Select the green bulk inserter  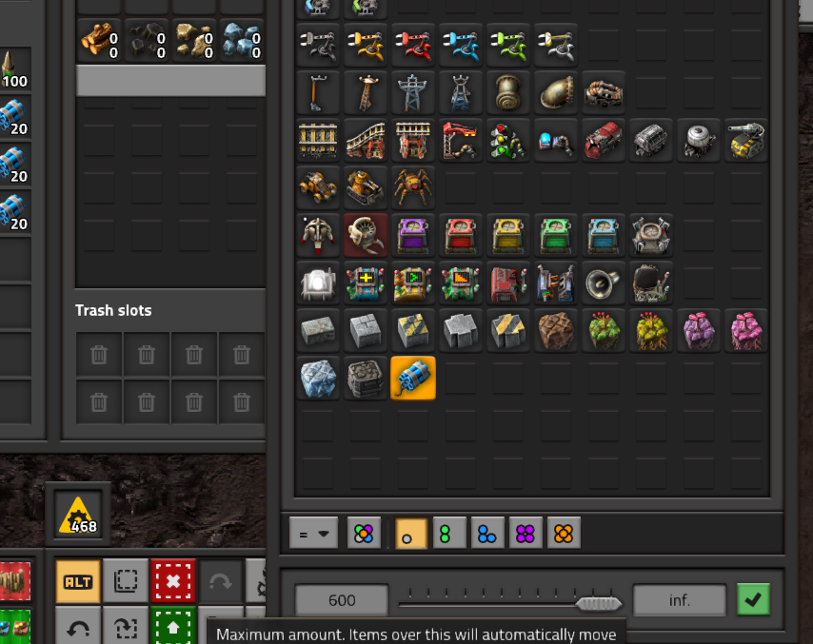pos(508,45)
